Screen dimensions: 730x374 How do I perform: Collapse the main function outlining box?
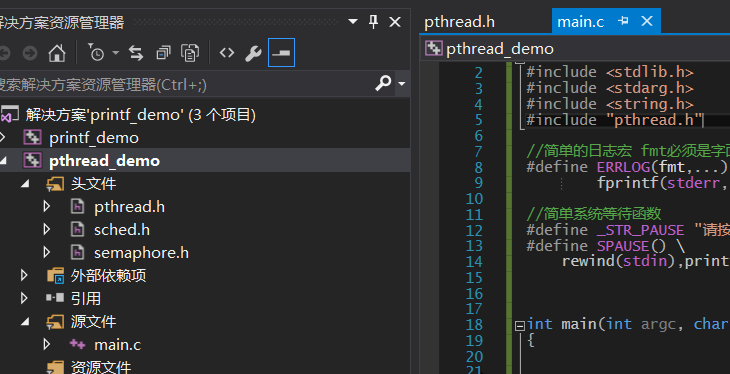pos(520,325)
